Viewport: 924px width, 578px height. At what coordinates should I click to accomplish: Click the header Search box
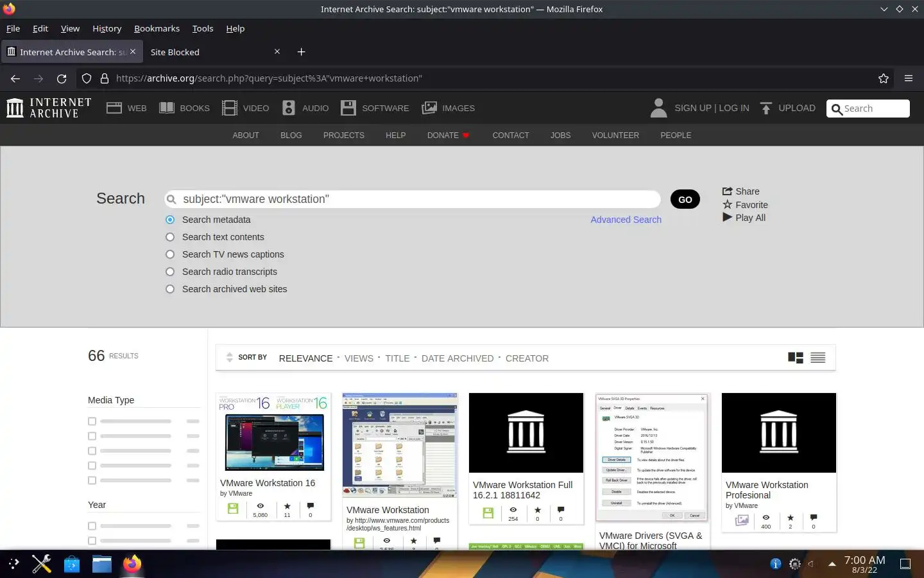click(x=868, y=109)
